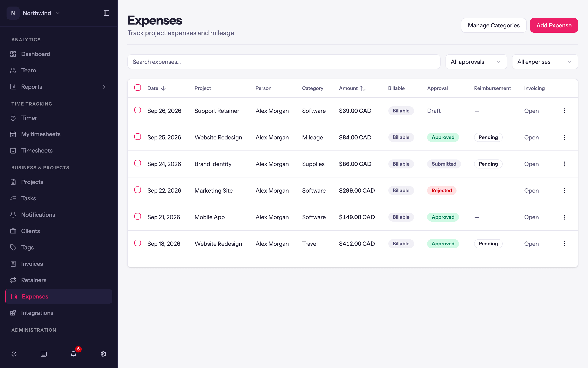The height and width of the screenshot is (368, 588).
Task: Select the Sep 22, 2026 expense checkbox
Action: click(x=138, y=190)
